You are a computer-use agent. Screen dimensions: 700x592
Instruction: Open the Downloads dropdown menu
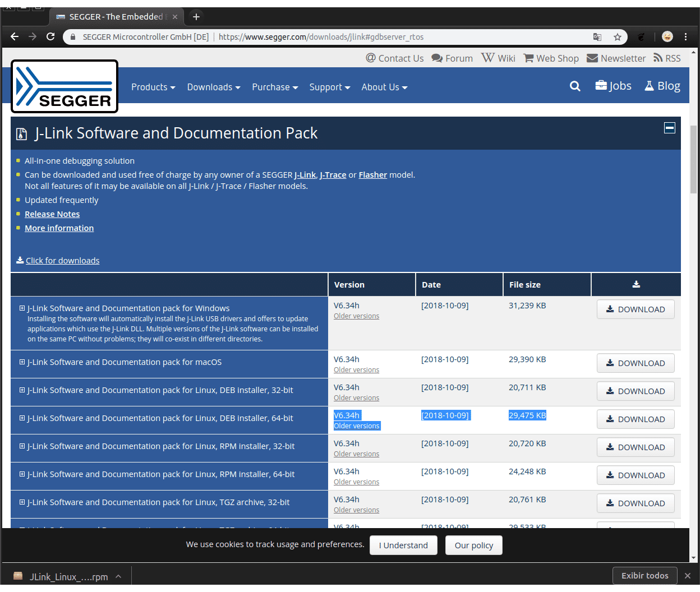(214, 87)
